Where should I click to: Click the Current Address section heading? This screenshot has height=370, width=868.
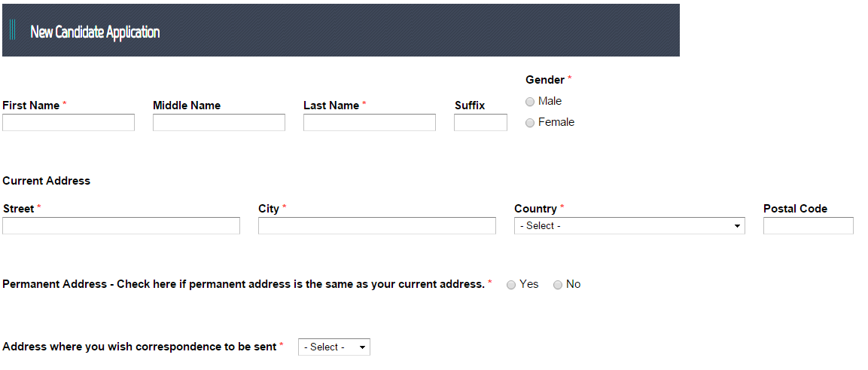47,181
